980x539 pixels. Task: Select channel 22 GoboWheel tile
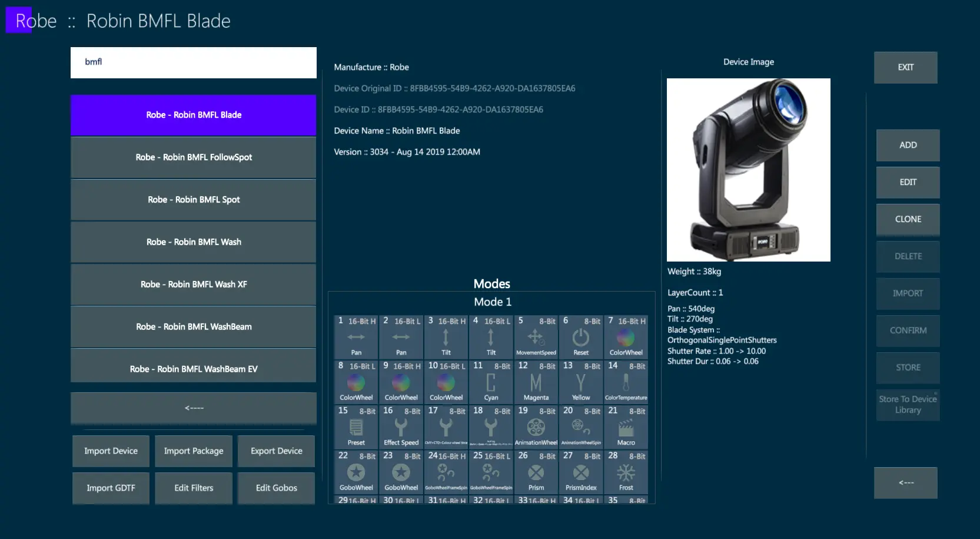[356, 472]
